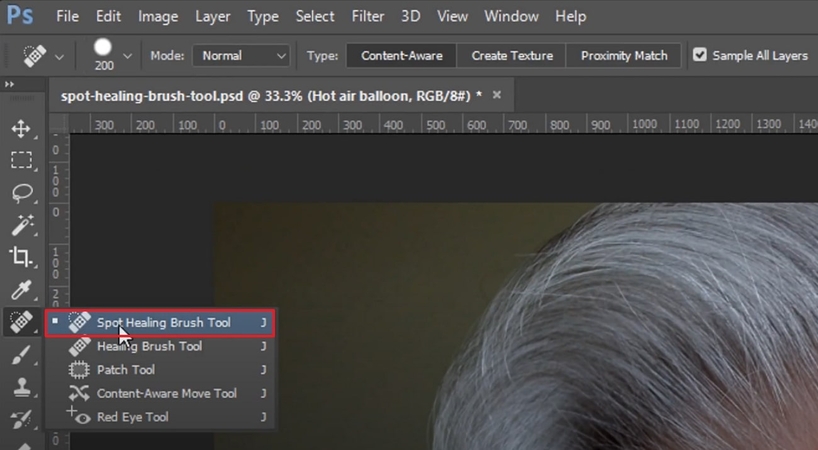This screenshot has height=450, width=818.
Task: Select the Lasso tool
Action: 21,192
